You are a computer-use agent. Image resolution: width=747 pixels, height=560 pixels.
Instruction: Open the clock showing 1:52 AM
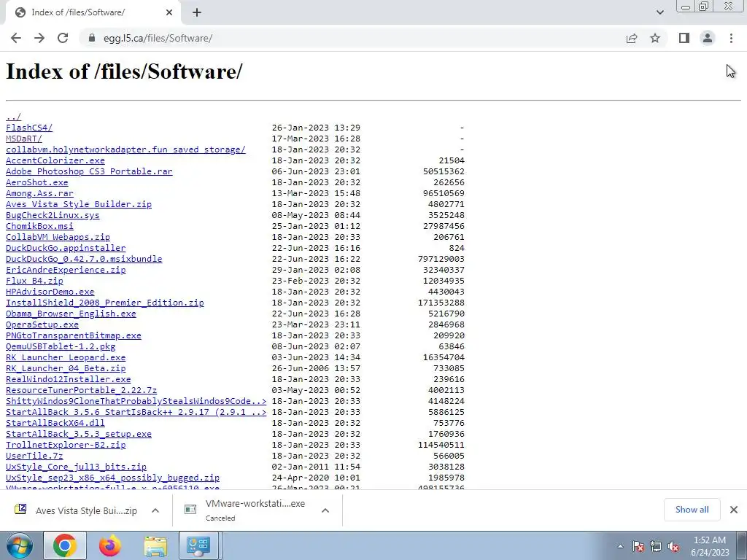tap(710, 546)
